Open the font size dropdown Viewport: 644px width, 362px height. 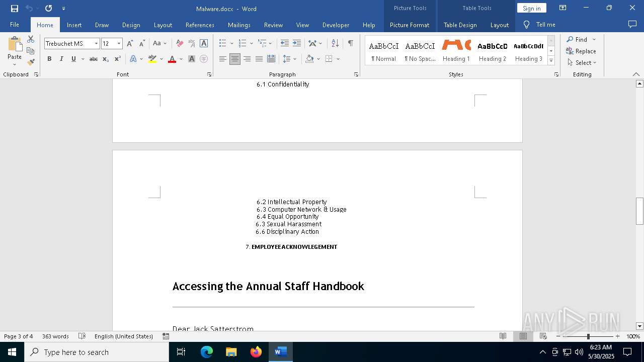[x=119, y=44]
